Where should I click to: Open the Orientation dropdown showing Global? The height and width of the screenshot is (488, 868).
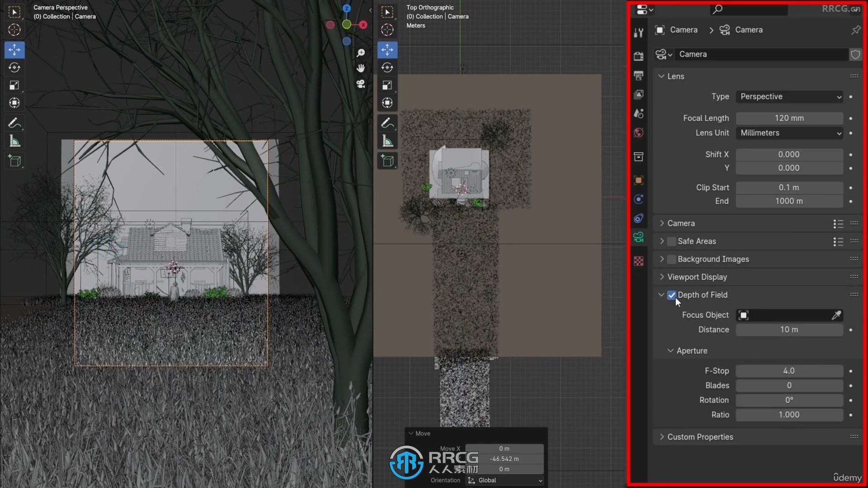click(x=505, y=480)
